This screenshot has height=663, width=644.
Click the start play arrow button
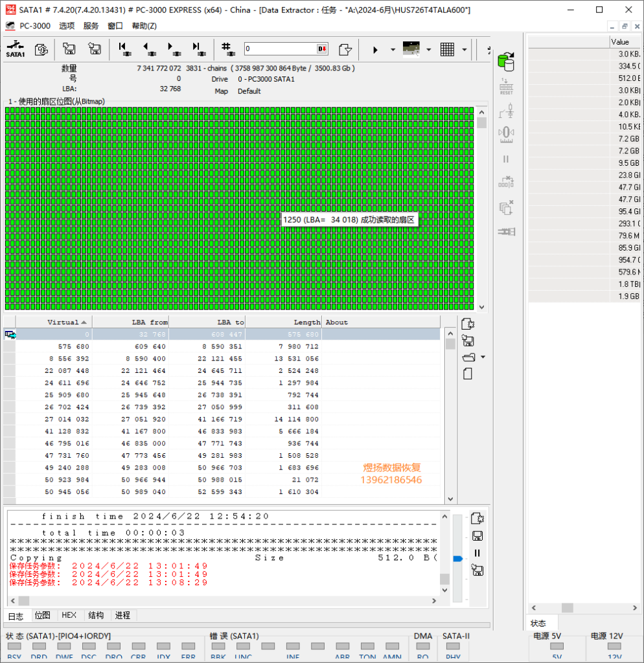coord(375,50)
